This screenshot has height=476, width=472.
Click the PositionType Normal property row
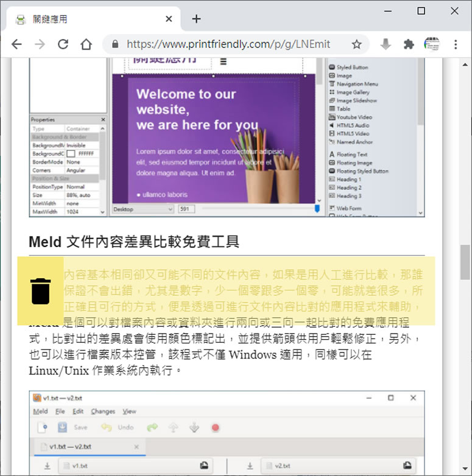65,187
